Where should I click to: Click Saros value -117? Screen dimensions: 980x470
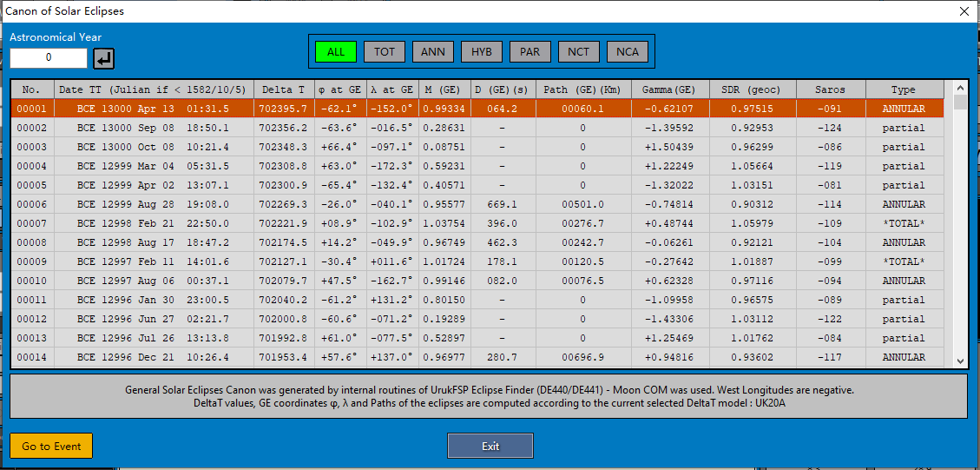[x=832, y=357]
